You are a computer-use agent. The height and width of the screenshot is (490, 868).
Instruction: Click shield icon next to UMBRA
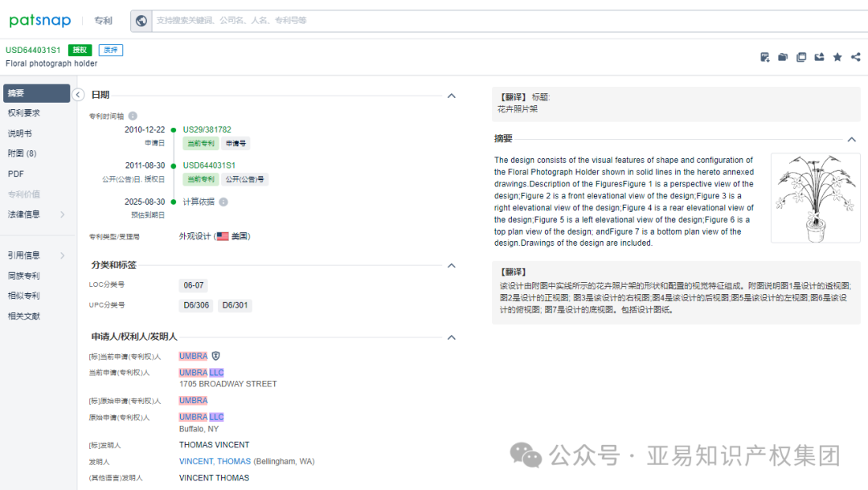[x=216, y=356]
